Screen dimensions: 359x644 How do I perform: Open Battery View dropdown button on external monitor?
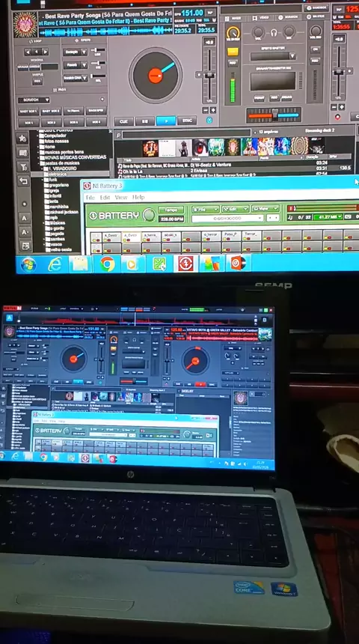point(266,209)
